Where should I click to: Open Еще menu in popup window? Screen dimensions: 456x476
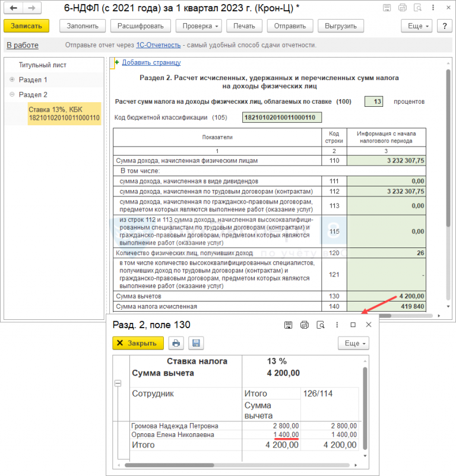353,343
